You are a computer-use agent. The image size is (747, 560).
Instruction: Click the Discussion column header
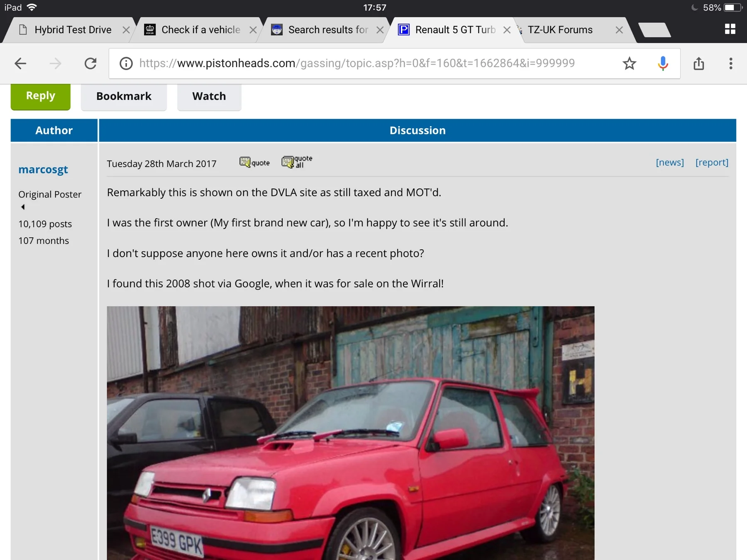(x=417, y=130)
